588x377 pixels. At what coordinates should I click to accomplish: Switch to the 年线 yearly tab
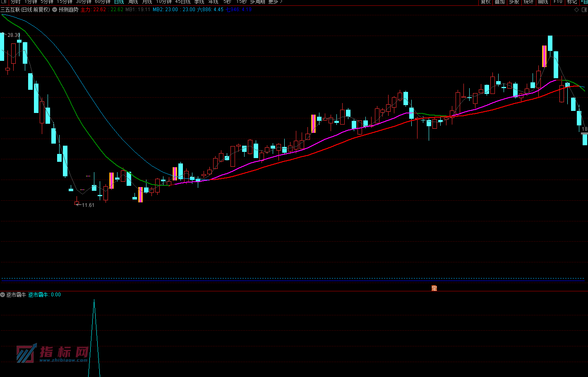click(214, 2)
